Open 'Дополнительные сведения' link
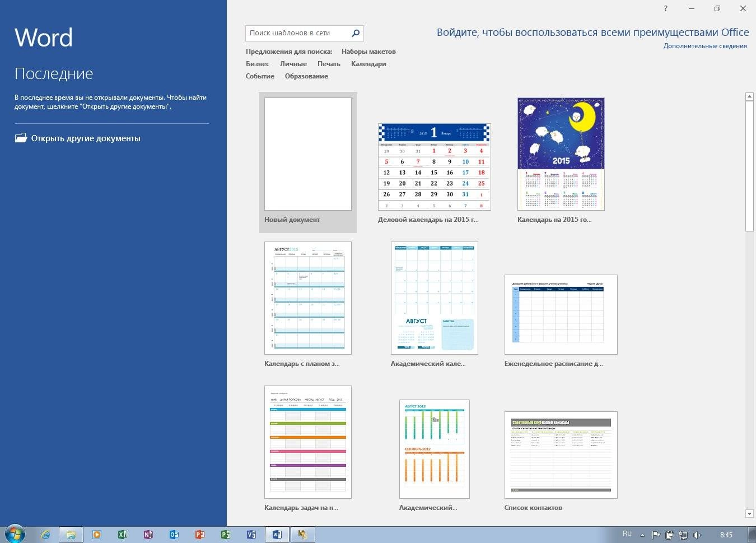Image resolution: width=756 pixels, height=543 pixels. pos(705,46)
